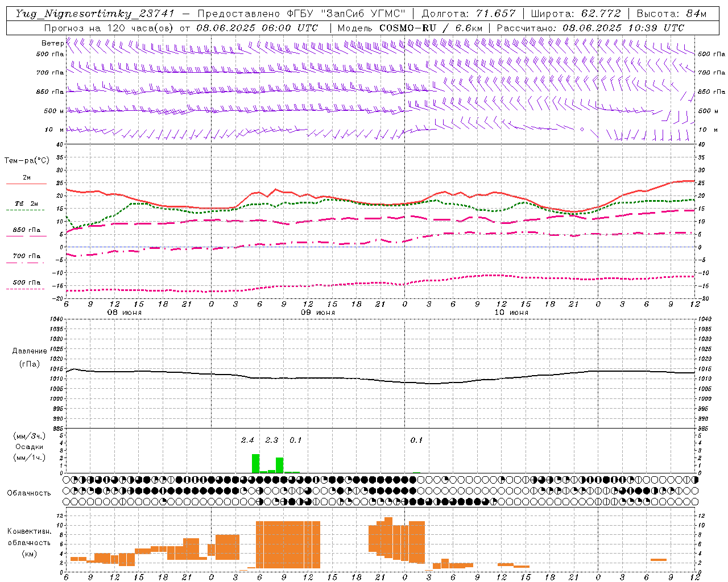Click the 'Ветер' wind panel label
Viewport: 728px width, 582px height.
coord(52,43)
